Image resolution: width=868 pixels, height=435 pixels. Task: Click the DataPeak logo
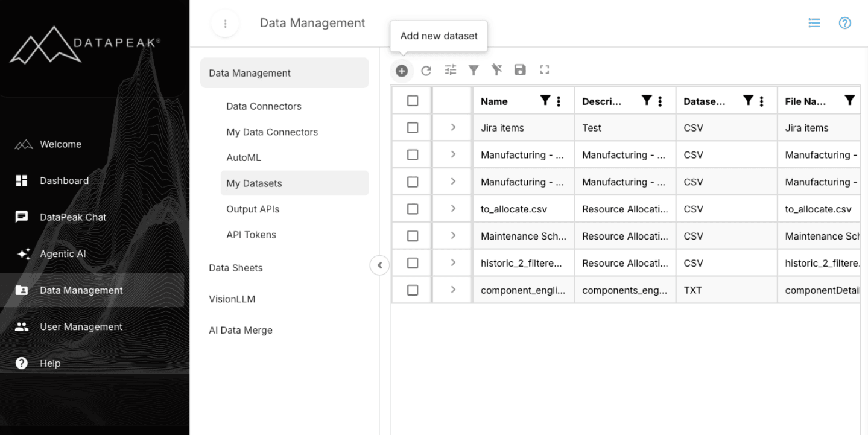point(85,44)
